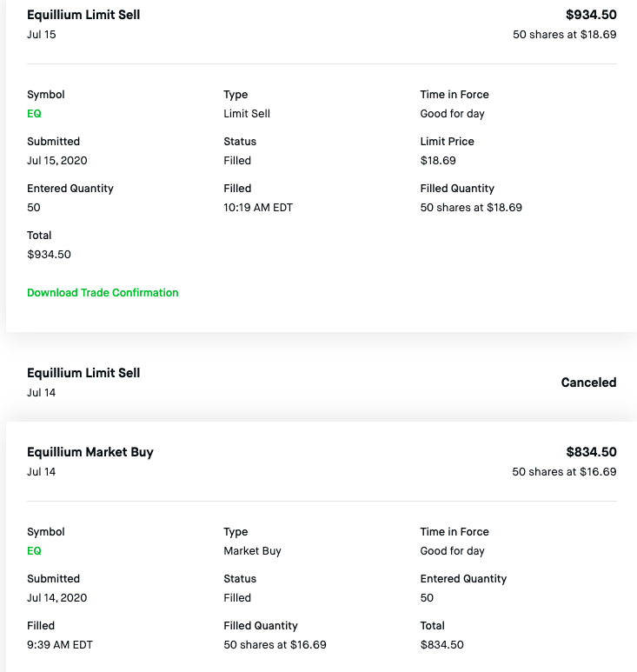Click Download Trade Confirmation link
Screen dimensions: 637x672
(x=103, y=293)
